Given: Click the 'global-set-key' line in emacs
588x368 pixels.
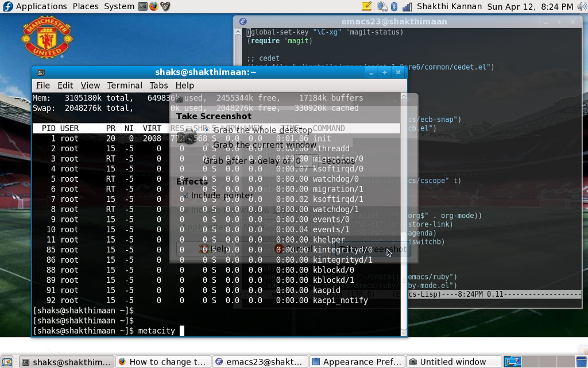Looking at the screenshot, I should [325, 32].
